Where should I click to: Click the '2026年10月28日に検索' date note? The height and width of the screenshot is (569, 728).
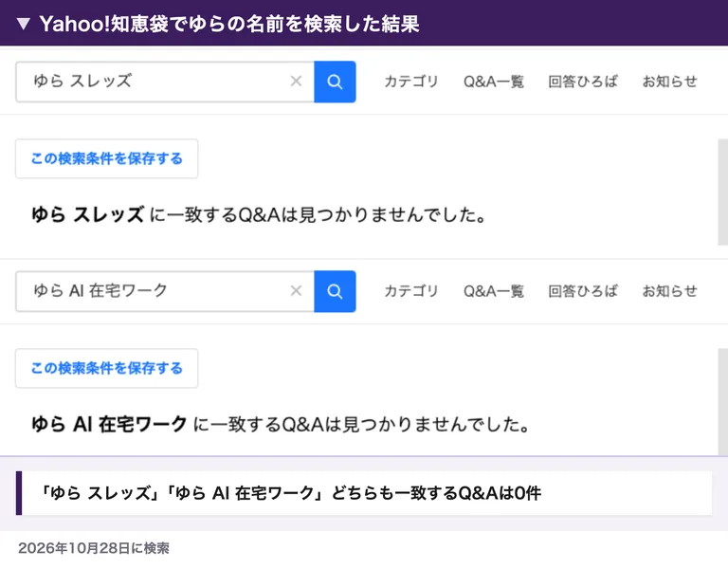[94, 548]
